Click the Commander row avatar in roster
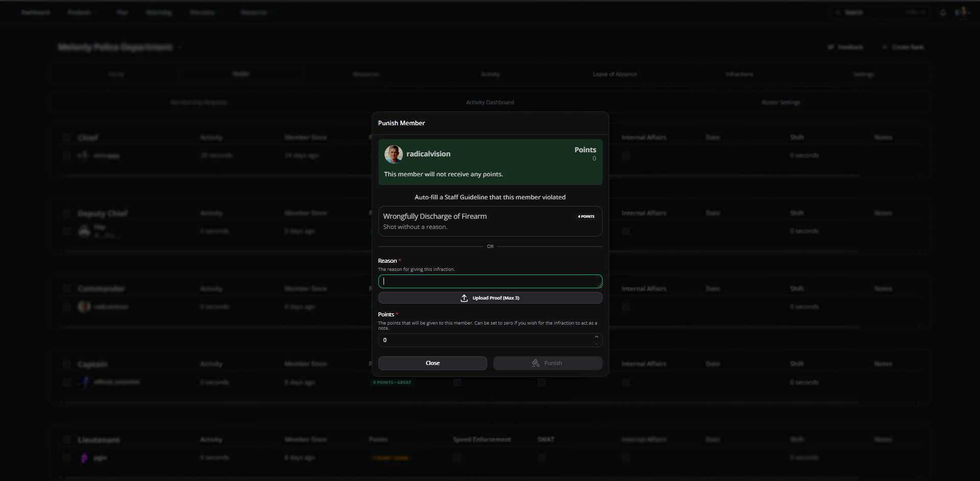The height and width of the screenshot is (481, 980). click(84, 307)
